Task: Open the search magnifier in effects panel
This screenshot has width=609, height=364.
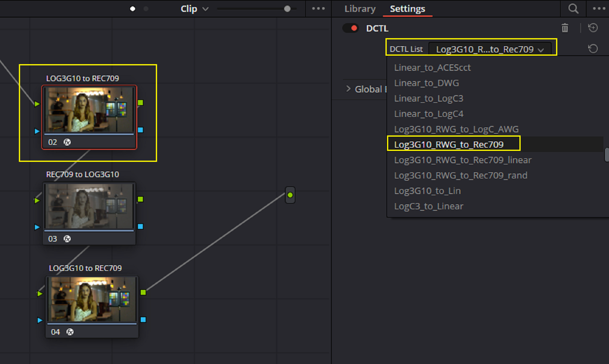Action: [x=573, y=9]
